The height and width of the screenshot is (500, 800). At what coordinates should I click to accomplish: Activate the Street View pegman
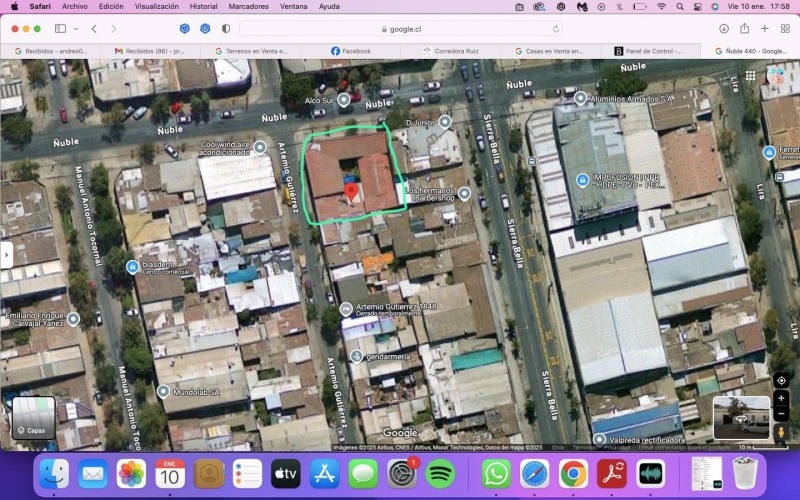click(781, 431)
